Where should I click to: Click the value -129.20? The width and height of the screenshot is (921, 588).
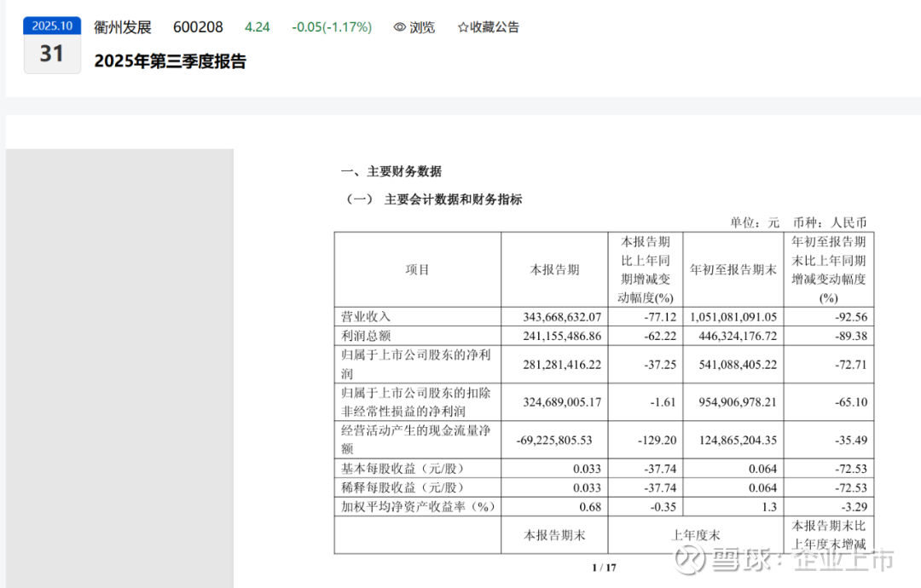(x=657, y=440)
